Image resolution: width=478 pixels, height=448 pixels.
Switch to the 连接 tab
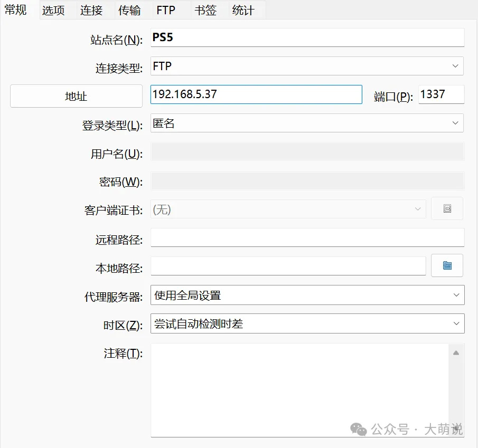point(91,11)
